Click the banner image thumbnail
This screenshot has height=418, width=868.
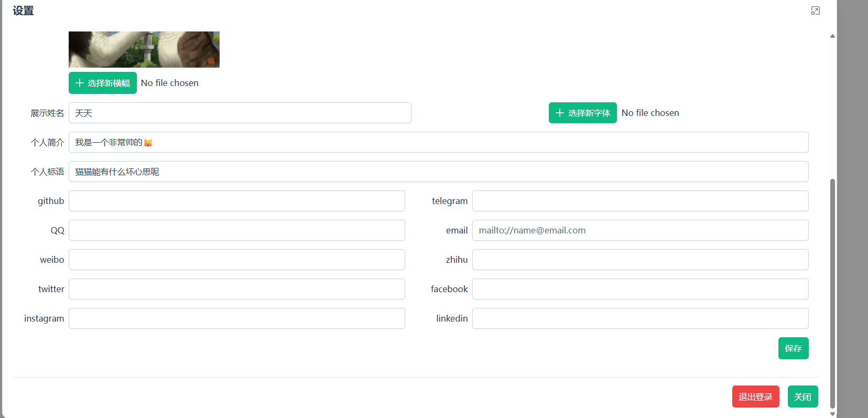pos(144,49)
